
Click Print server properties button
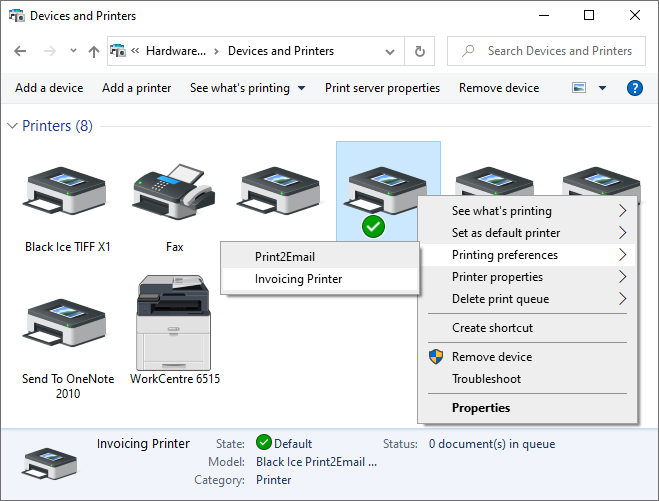382,88
